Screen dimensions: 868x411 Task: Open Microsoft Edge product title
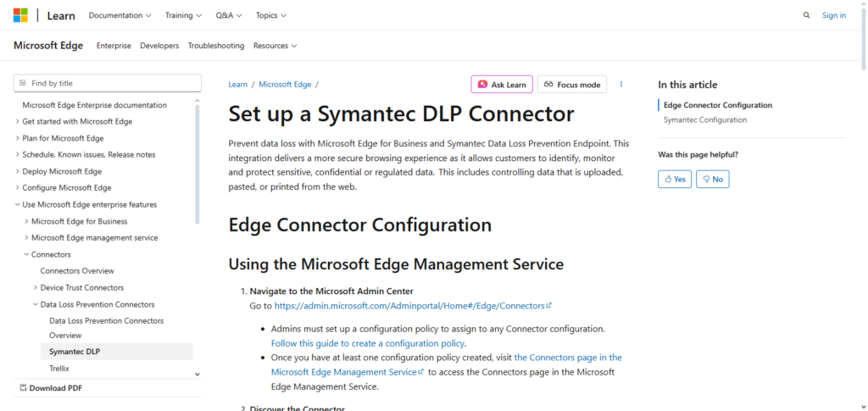point(48,46)
